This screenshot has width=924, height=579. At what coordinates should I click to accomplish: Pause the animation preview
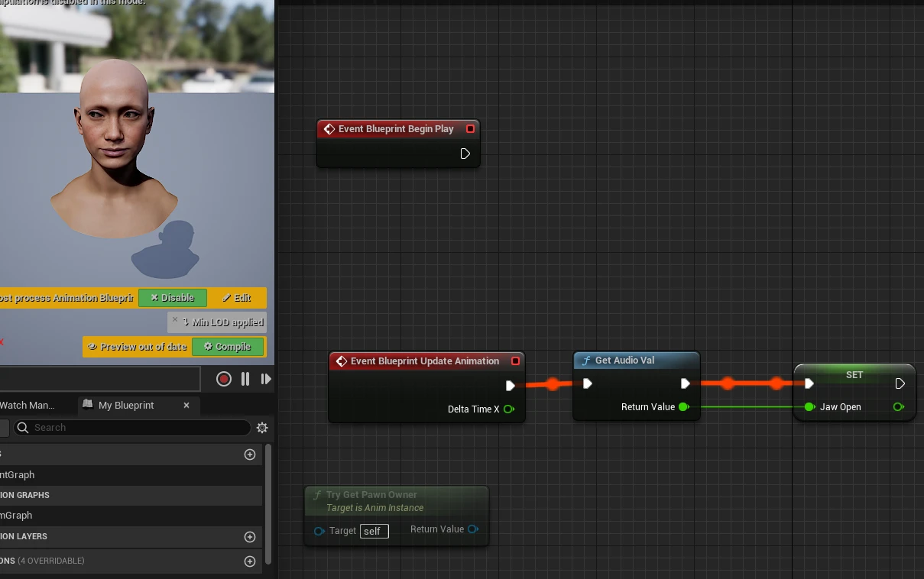click(245, 379)
